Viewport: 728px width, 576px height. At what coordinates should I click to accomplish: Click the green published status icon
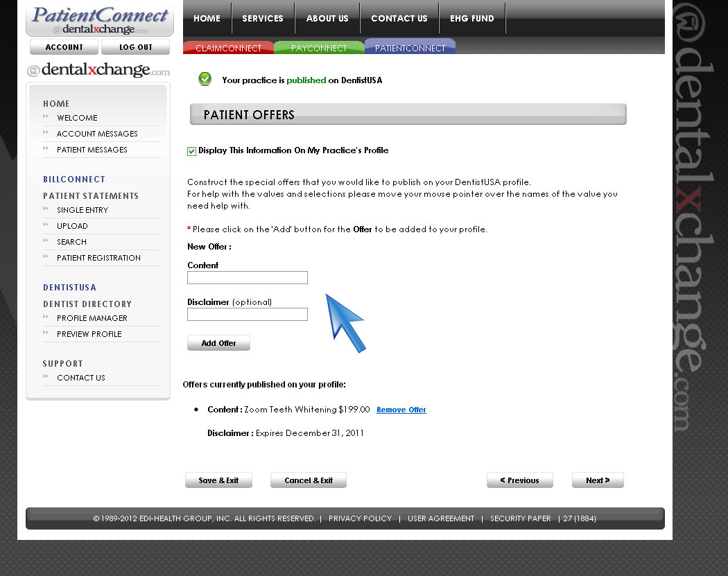[205, 79]
